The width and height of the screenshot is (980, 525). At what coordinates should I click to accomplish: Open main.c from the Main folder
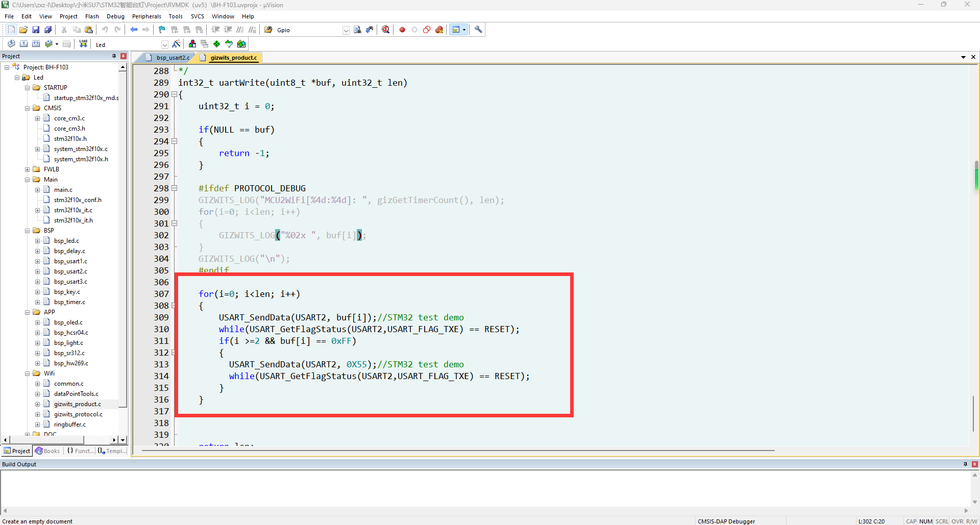[63, 190]
